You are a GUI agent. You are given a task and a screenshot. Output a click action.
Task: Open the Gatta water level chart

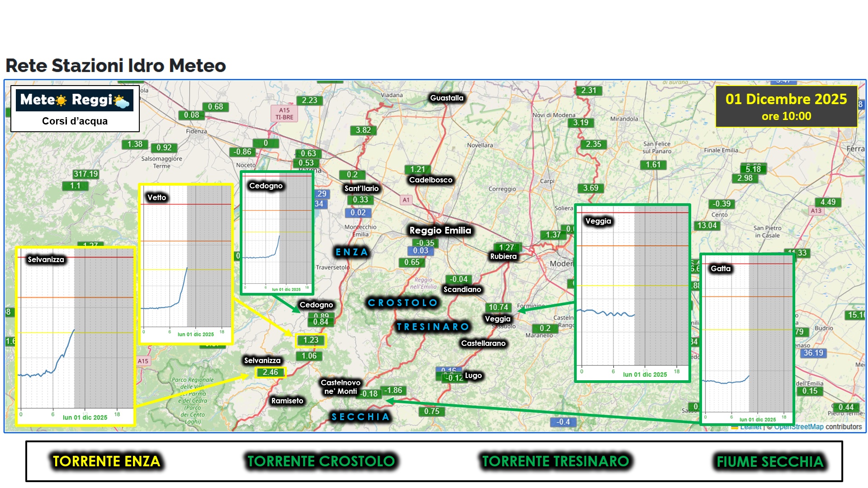[747, 340]
